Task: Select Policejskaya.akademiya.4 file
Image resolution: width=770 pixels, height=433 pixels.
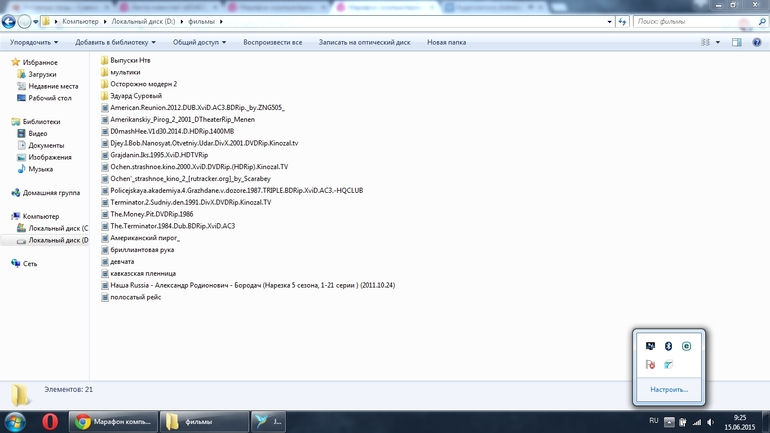Action: point(232,190)
